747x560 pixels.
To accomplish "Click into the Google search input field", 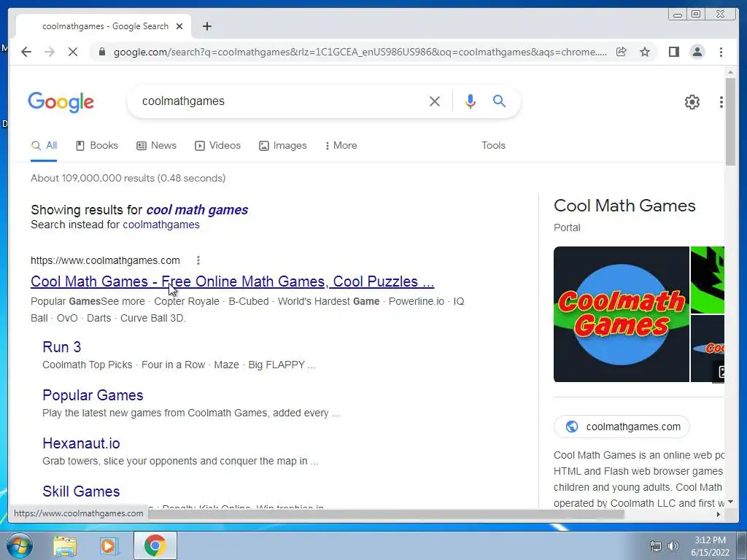I will (x=281, y=101).
